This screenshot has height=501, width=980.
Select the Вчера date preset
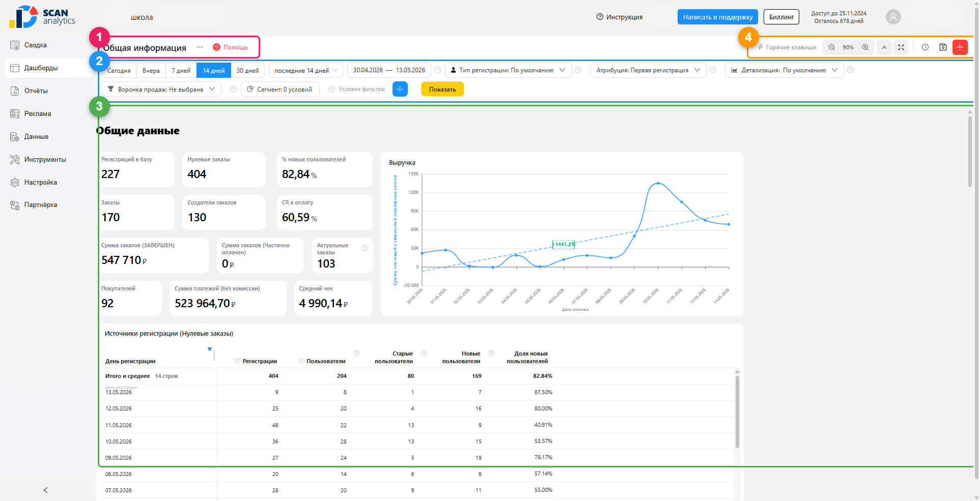click(151, 71)
